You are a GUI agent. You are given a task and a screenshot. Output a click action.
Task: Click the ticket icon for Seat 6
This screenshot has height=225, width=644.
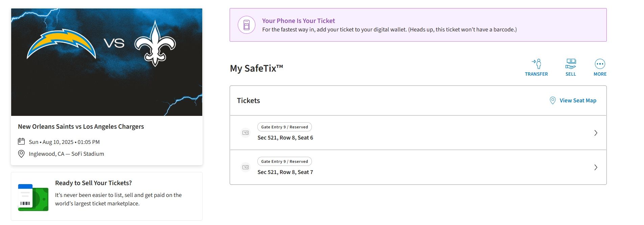point(246,133)
